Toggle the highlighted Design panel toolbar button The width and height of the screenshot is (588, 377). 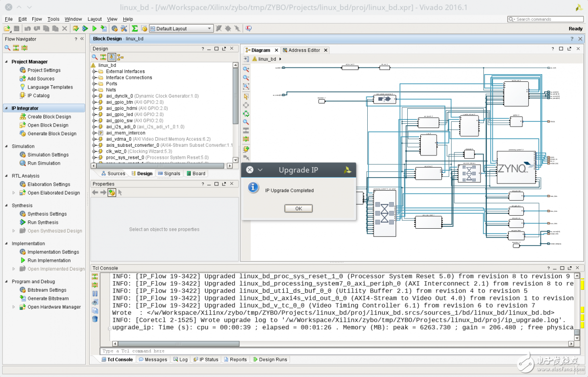[x=112, y=57]
